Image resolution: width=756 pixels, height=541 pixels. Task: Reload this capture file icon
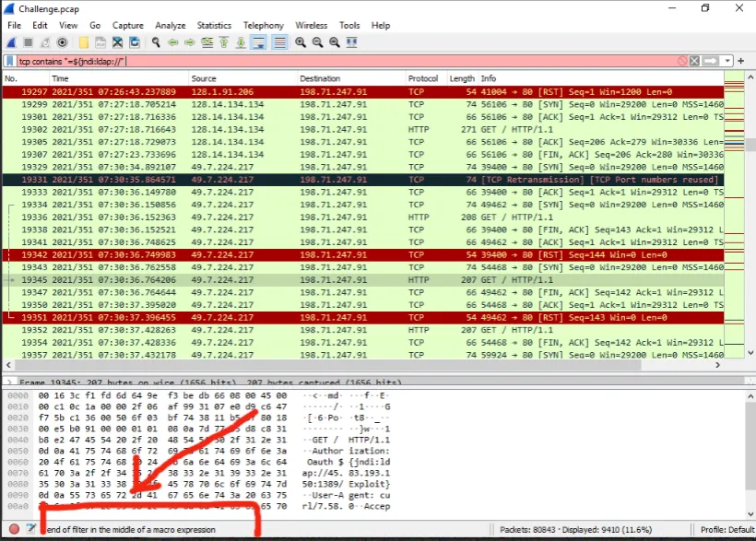pyautogui.click(x=135, y=42)
